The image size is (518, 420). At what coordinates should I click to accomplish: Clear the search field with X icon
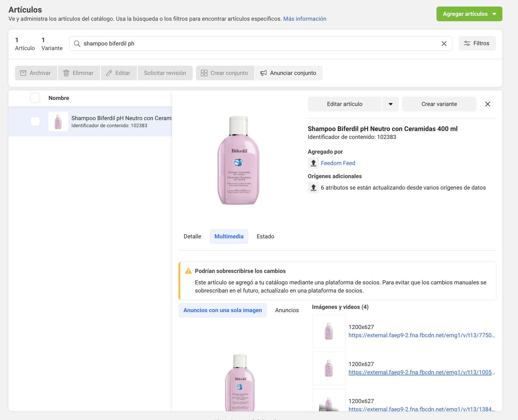pos(444,44)
